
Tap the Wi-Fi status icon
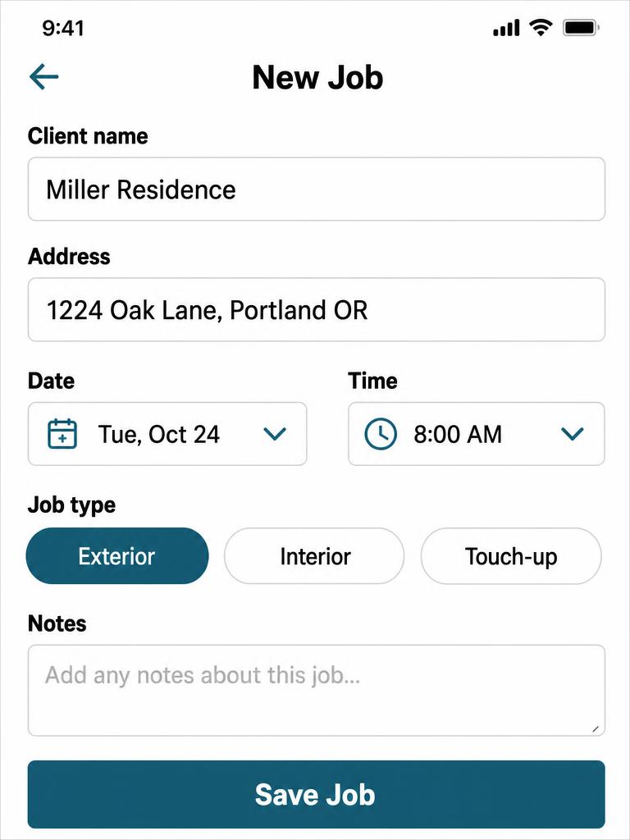point(541,27)
